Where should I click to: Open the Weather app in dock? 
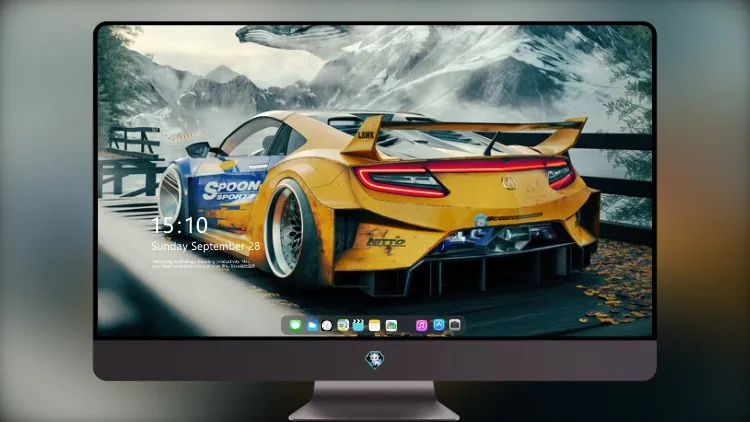(311, 326)
